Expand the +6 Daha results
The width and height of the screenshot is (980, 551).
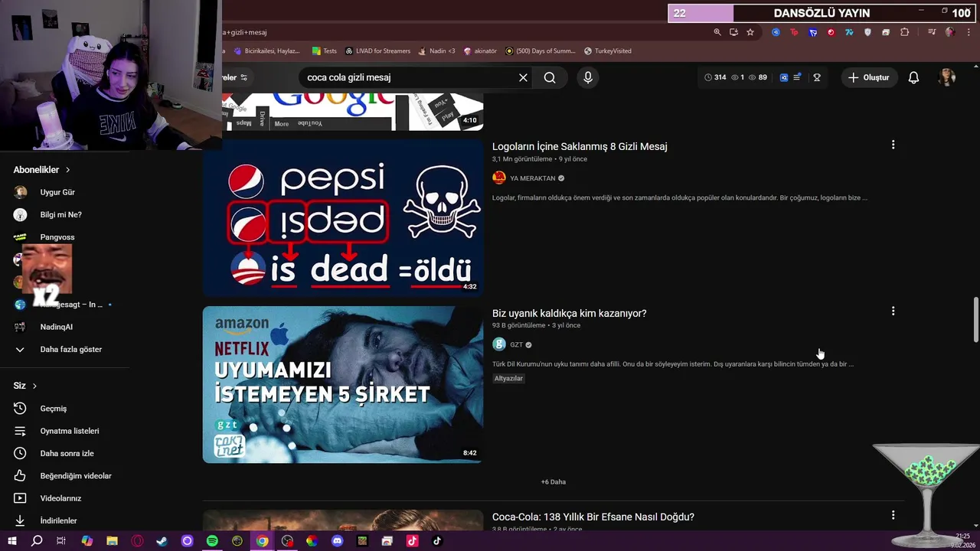click(x=554, y=482)
